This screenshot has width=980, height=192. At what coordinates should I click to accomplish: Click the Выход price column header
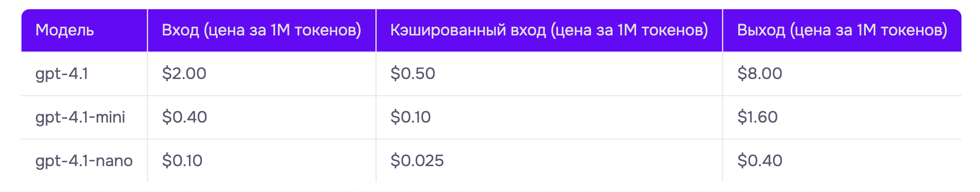(x=842, y=30)
